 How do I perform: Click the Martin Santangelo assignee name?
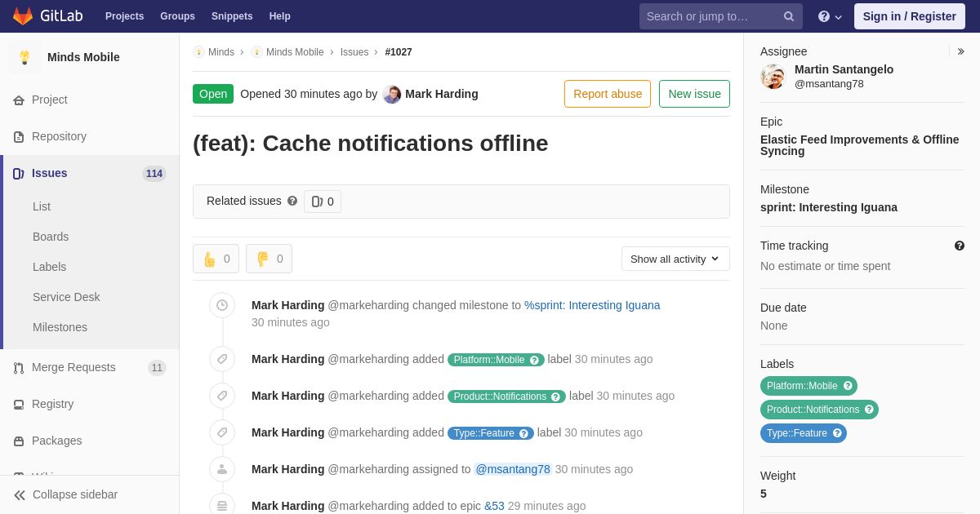(x=844, y=69)
